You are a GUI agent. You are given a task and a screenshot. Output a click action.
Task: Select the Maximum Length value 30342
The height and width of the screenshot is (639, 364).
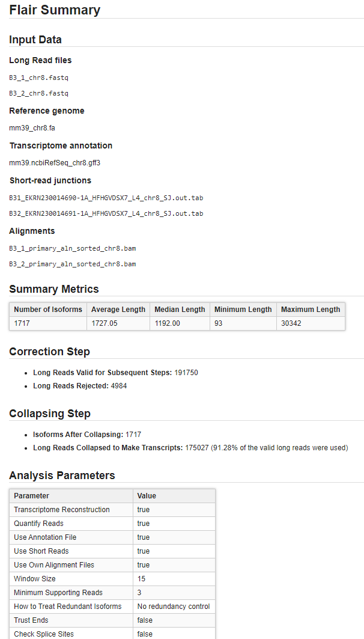coord(291,323)
